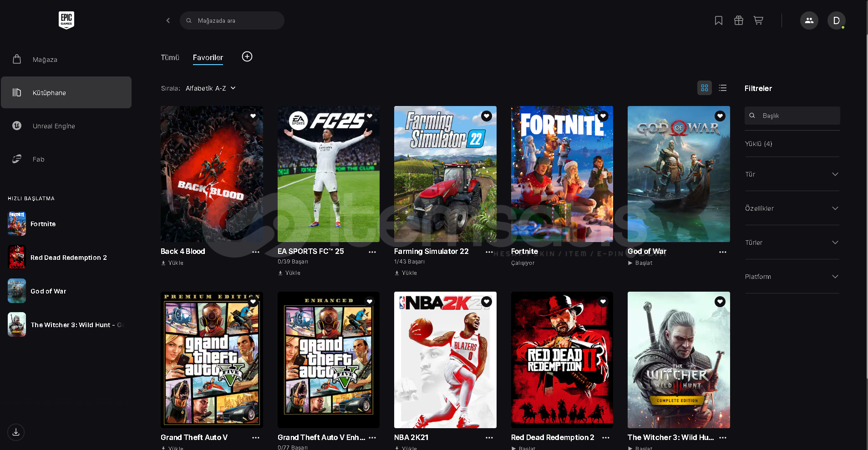Apply the Yüklü (4) filter
The width and height of the screenshot is (868, 450).
pyautogui.click(x=759, y=144)
